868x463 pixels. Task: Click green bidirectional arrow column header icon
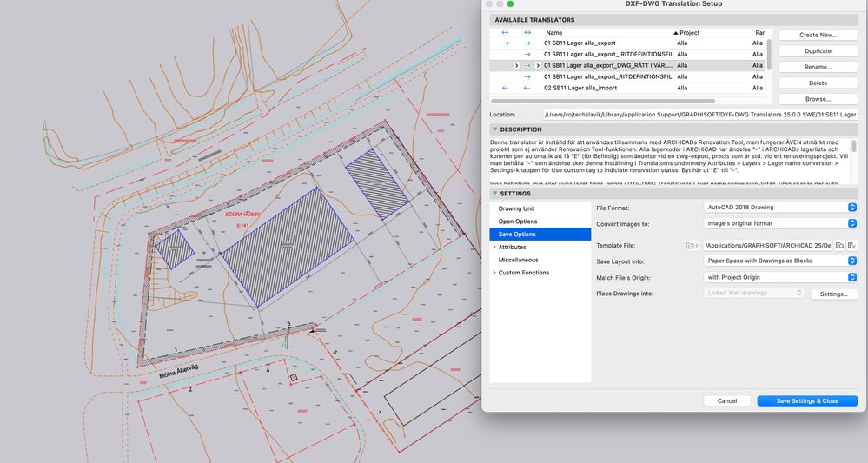[x=527, y=33]
